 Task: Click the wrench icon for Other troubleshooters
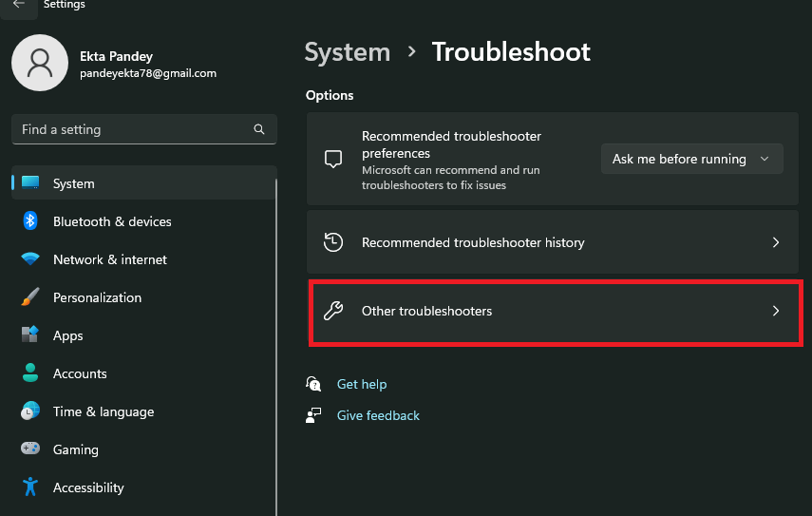tap(333, 311)
